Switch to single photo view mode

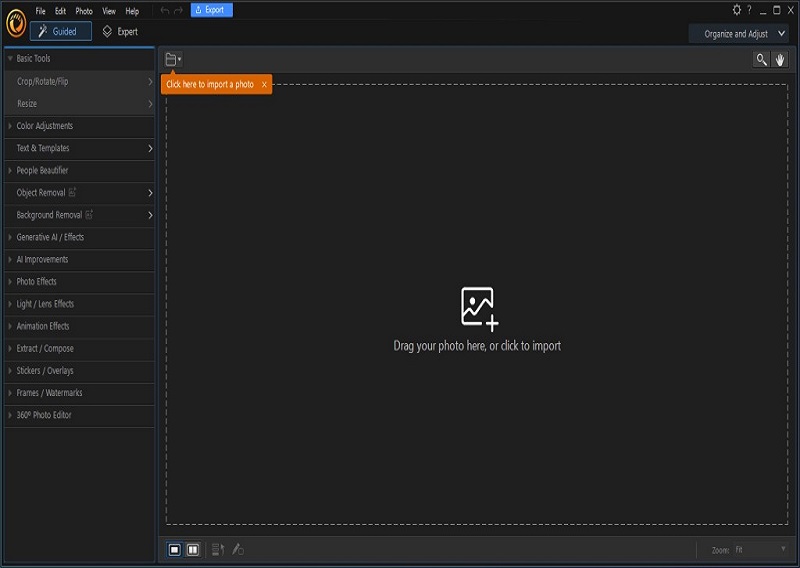(174, 550)
